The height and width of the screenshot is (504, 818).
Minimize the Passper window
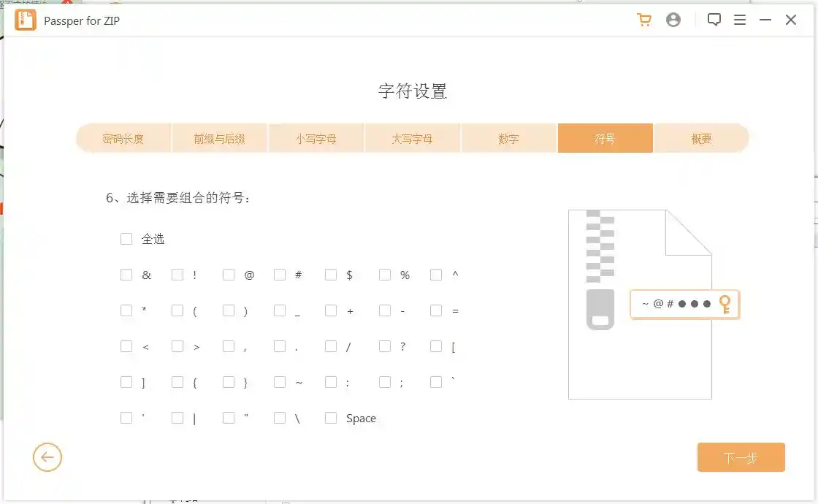click(765, 20)
